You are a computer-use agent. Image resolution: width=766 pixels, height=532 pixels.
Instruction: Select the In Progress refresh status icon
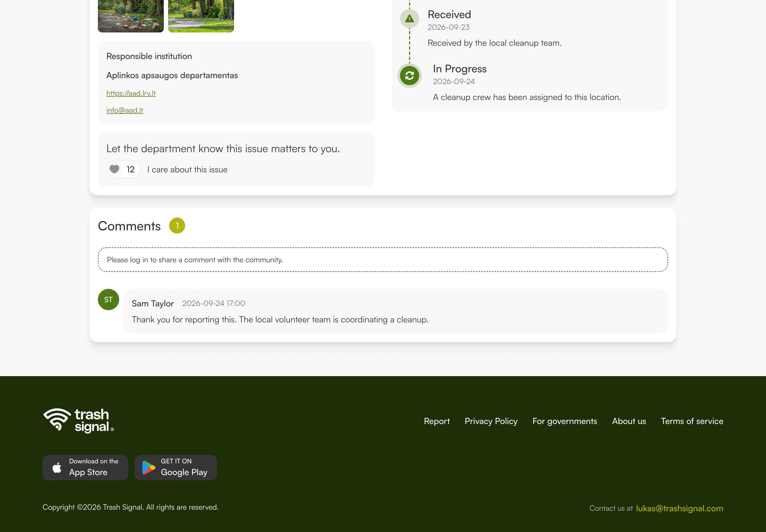[409, 76]
